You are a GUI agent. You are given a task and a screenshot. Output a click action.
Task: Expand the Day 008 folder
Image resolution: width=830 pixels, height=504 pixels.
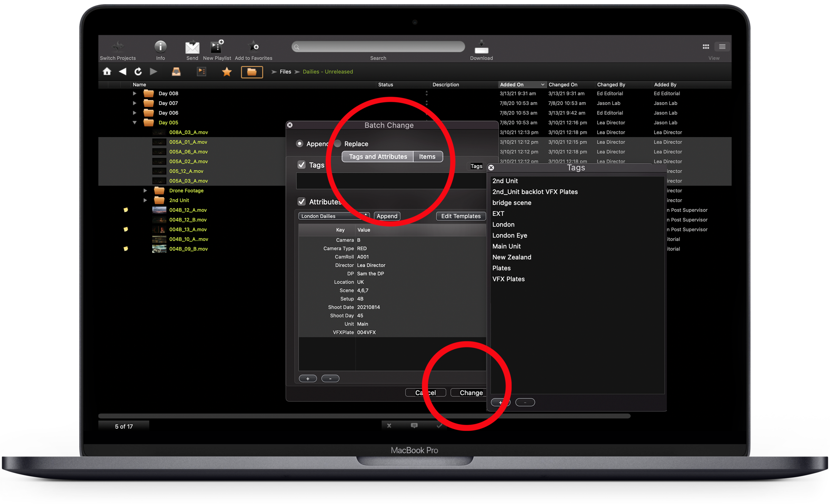coord(134,93)
